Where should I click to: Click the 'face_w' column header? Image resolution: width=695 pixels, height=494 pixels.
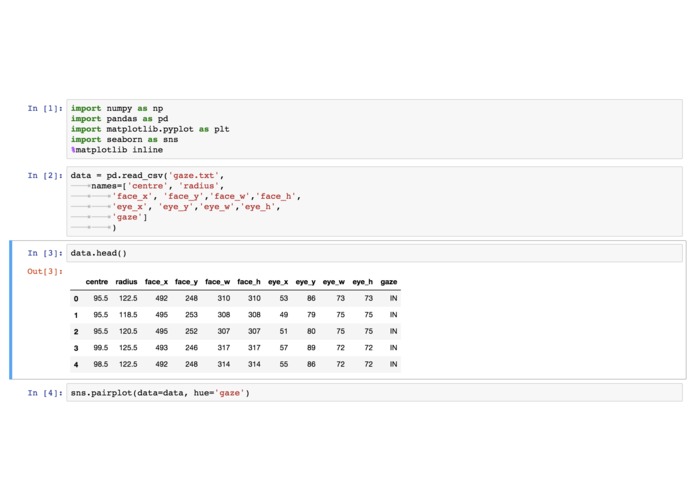(x=217, y=282)
